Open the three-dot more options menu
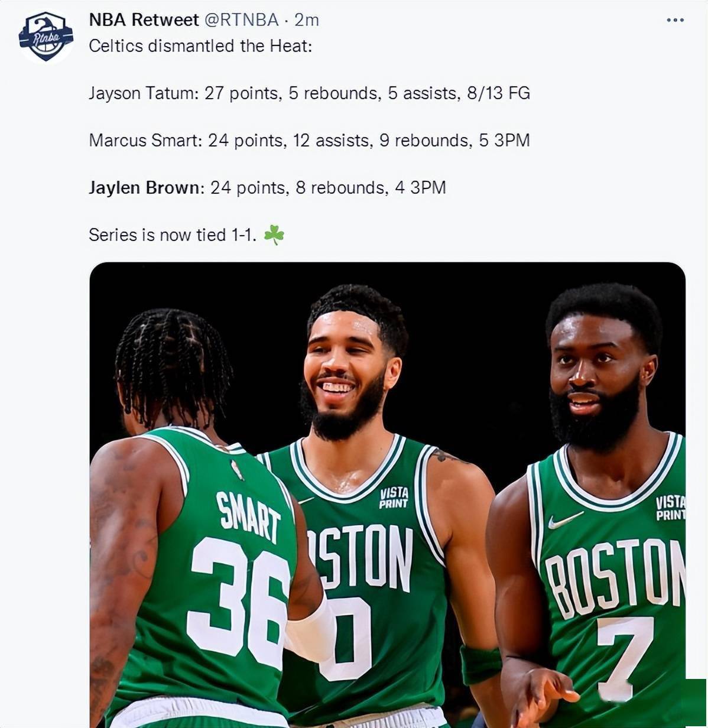This screenshot has width=708, height=728. pos(675,20)
